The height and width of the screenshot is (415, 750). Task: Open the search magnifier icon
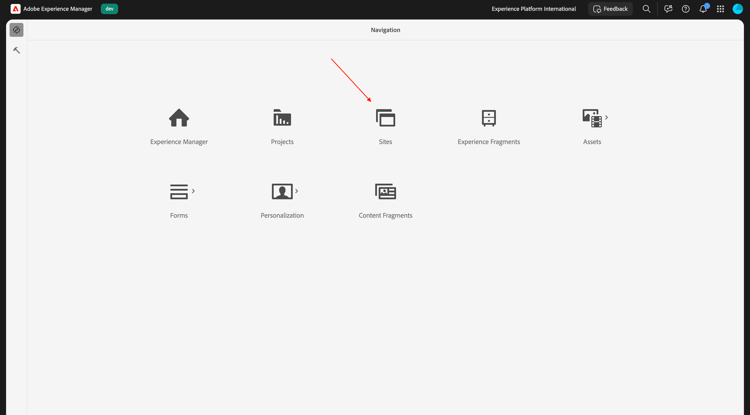tap(646, 9)
